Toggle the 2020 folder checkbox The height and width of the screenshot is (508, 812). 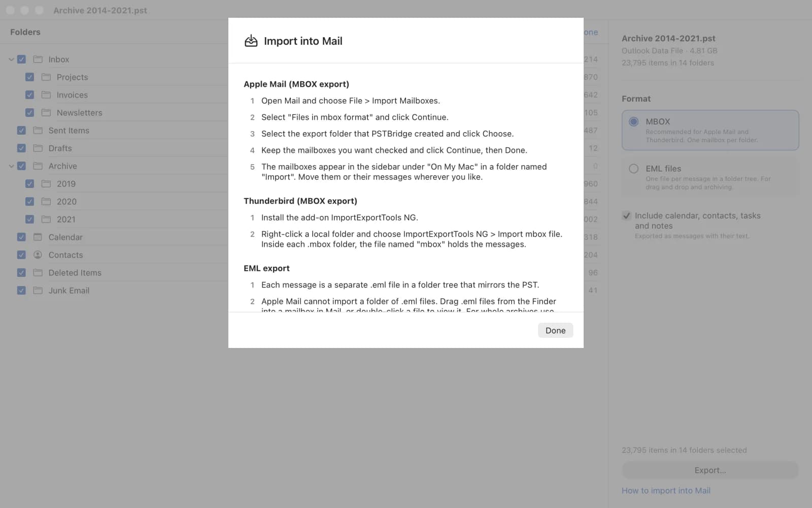pyautogui.click(x=29, y=201)
